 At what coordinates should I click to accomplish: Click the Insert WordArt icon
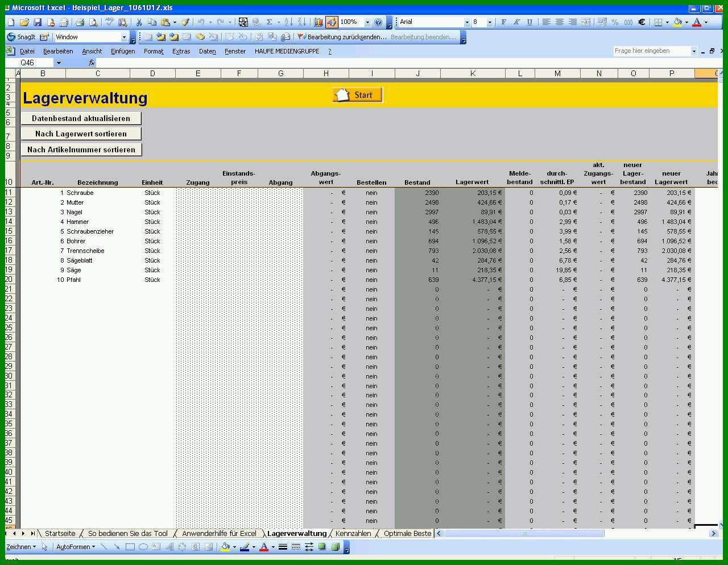169,547
